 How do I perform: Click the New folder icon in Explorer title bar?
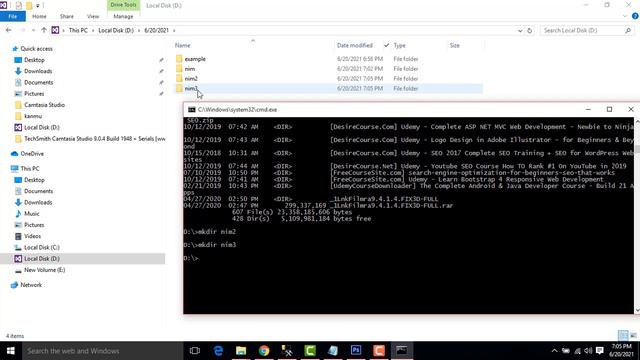point(29,6)
